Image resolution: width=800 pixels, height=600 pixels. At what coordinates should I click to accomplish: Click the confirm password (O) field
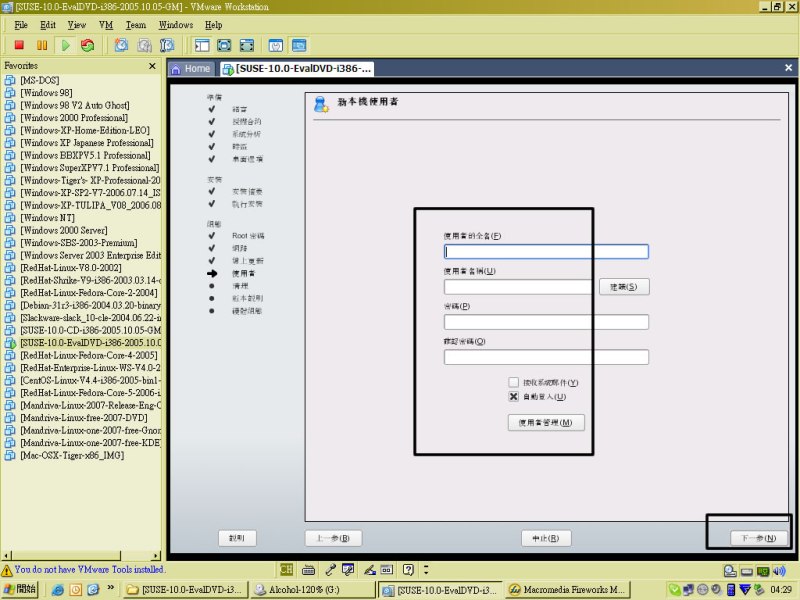point(546,357)
